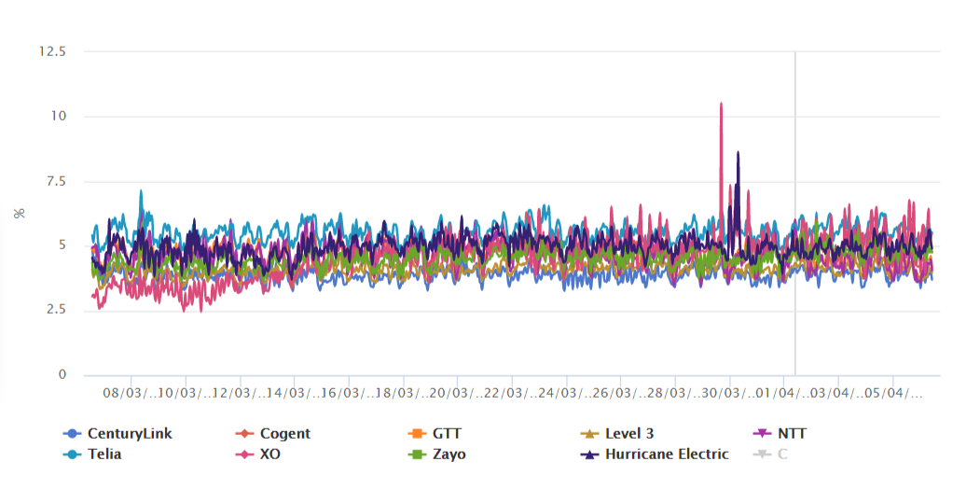Click the 7.5 y-axis label
This screenshot has width=980, height=489.
pyautogui.click(x=56, y=181)
